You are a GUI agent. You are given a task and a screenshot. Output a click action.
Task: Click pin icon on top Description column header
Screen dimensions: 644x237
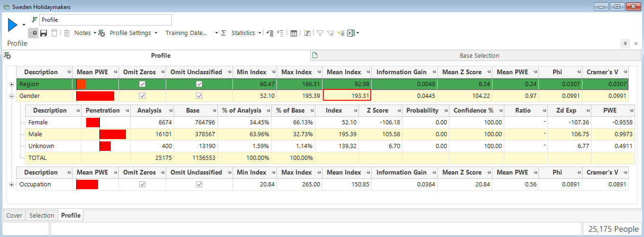68,72
